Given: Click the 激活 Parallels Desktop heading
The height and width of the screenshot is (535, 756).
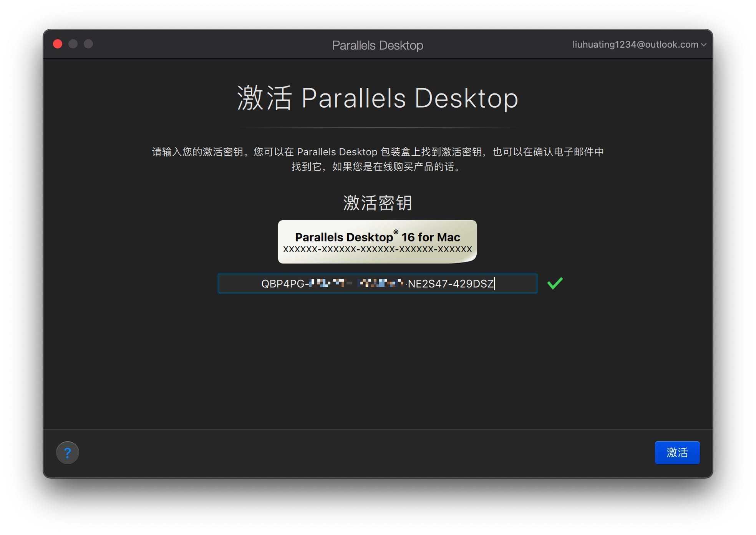Looking at the screenshot, I should click(378, 98).
